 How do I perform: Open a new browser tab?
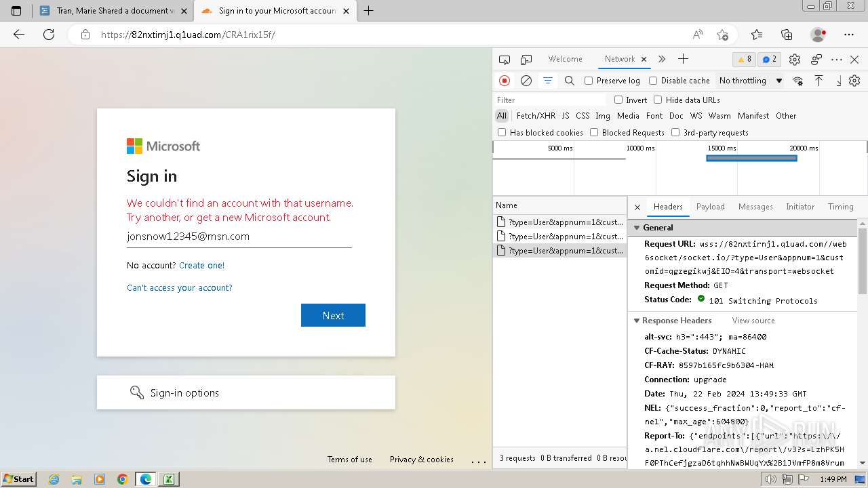[369, 10]
